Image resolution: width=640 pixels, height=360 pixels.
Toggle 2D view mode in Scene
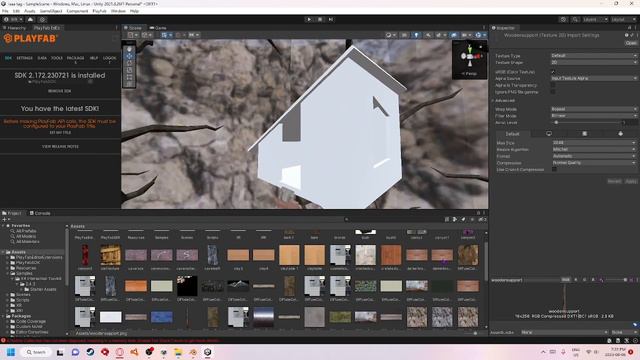pos(404,35)
